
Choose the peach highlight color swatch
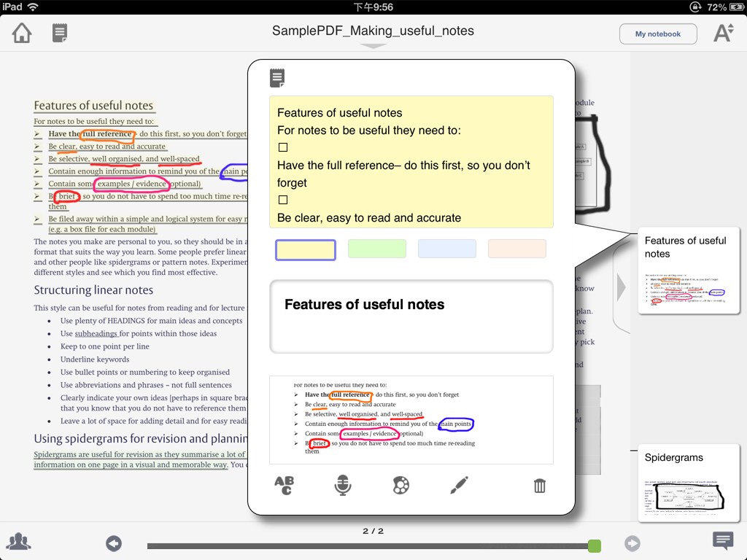[516, 249]
